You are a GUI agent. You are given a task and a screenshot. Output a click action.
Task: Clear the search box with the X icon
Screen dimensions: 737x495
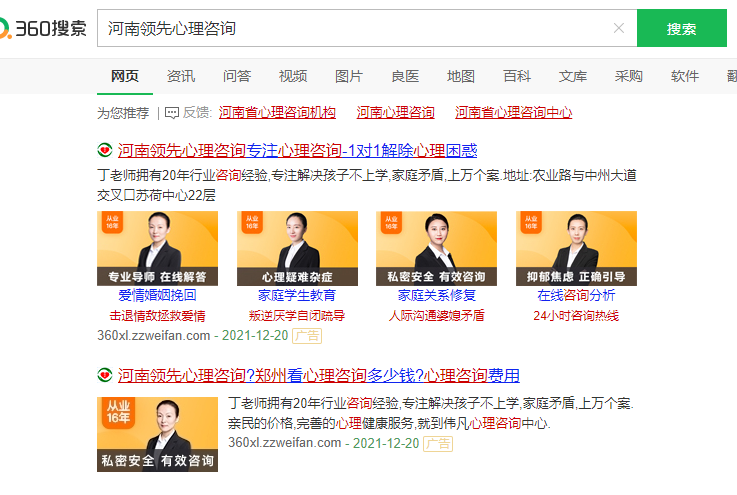[x=619, y=29]
